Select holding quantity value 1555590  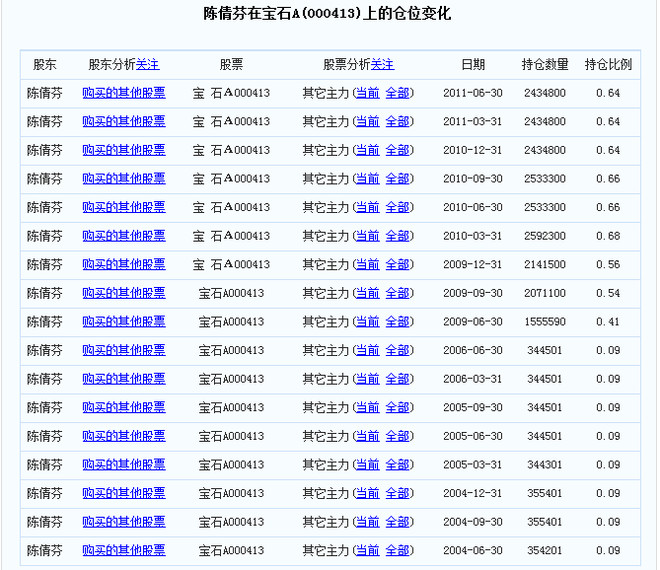545,322
